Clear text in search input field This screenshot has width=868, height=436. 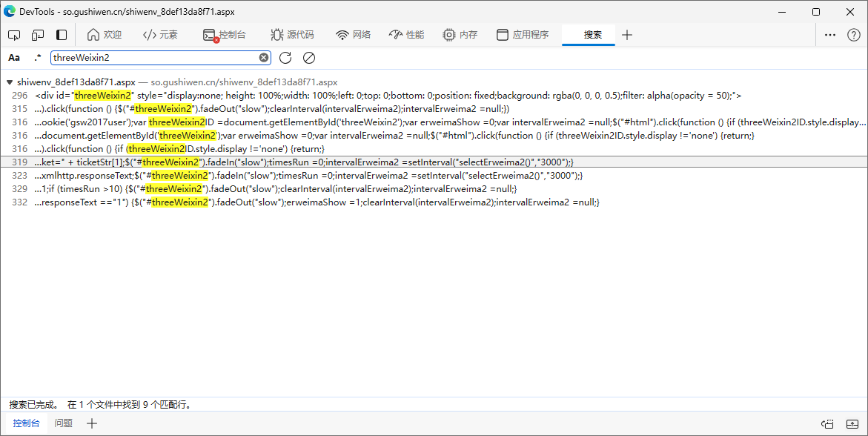(264, 58)
